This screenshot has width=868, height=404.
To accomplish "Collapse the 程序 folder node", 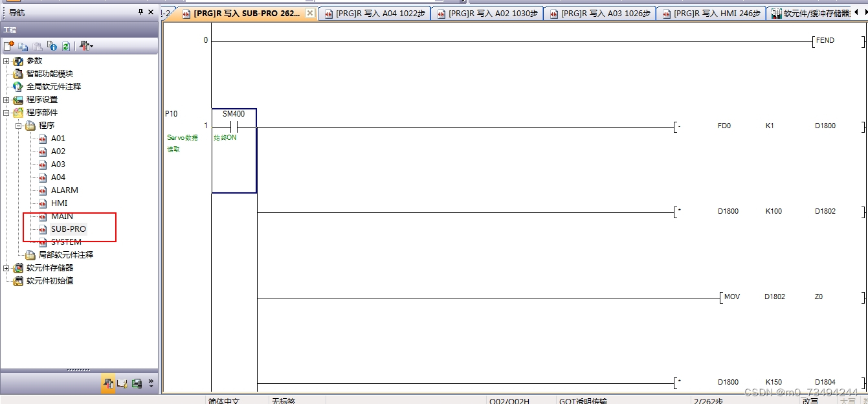I will coord(19,126).
